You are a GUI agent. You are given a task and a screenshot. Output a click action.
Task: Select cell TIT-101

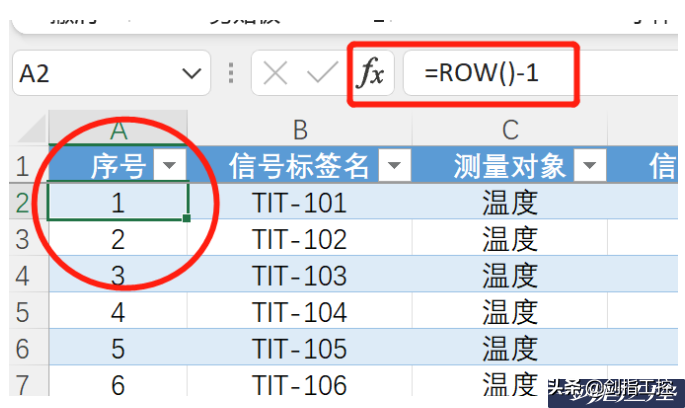(300, 202)
